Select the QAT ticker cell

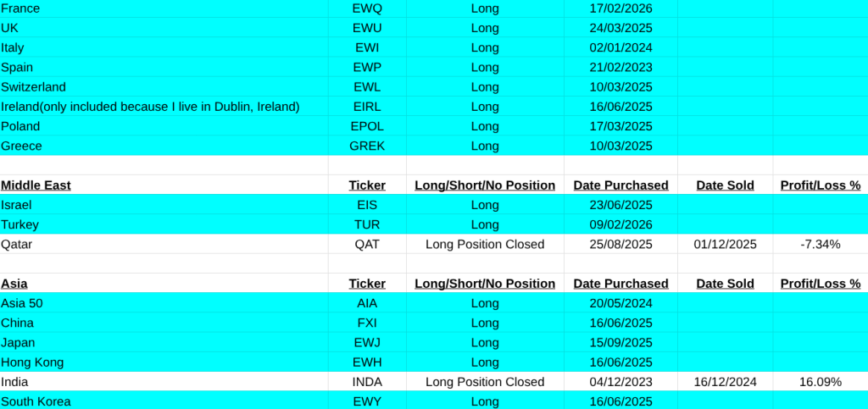367,244
